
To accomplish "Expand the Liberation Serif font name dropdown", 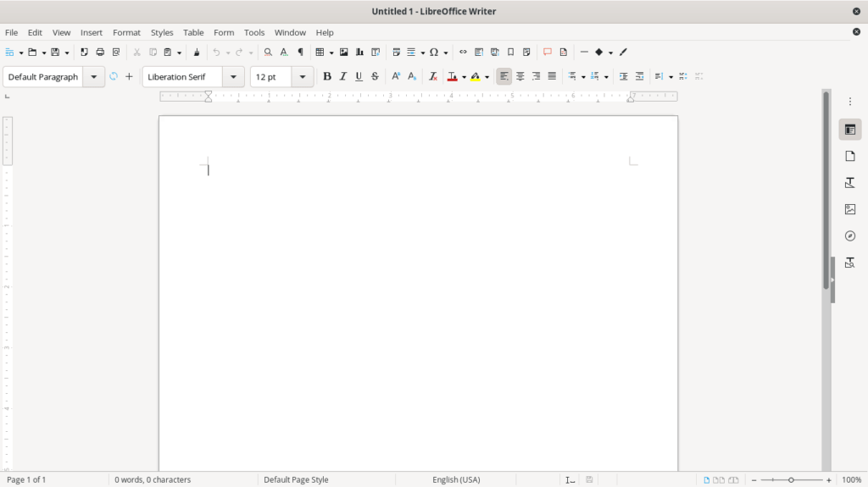I will tap(234, 76).
